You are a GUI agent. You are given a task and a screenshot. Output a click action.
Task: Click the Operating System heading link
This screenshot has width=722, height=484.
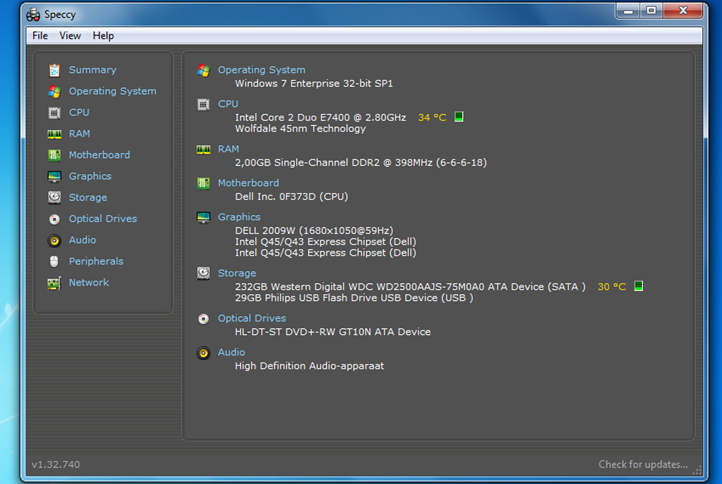262,70
